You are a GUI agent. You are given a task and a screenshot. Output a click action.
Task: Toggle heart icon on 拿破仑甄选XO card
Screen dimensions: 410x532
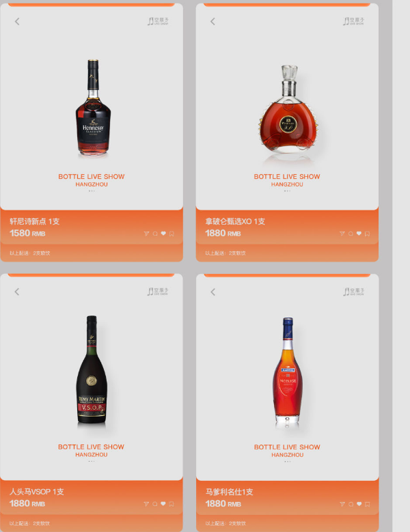click(359, 234)
